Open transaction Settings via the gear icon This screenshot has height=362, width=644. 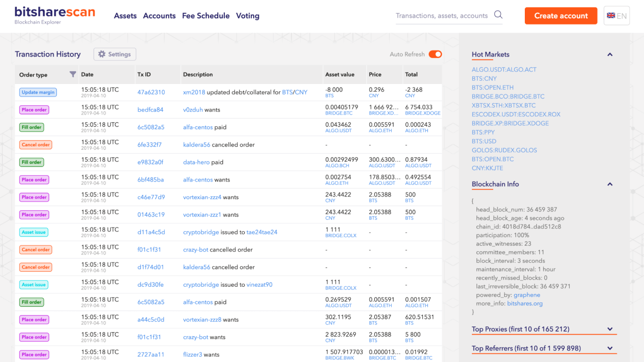(101, 54)
